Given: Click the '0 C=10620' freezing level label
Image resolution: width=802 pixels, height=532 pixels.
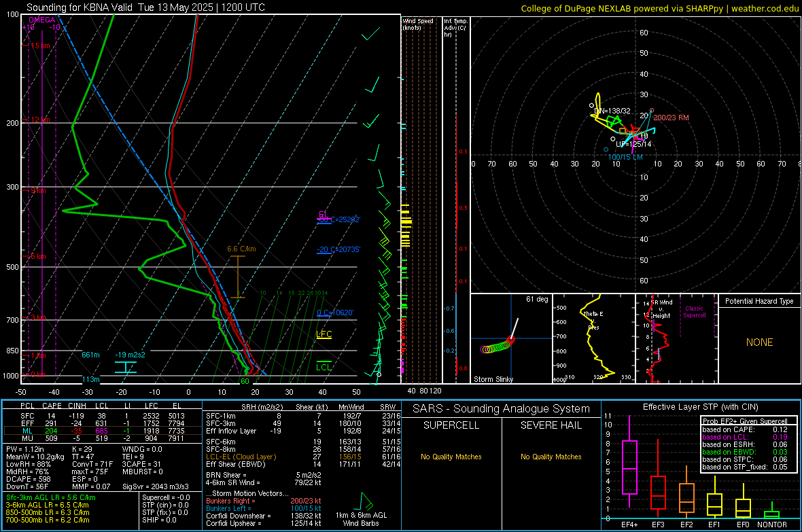Looking at the screenshot, I should [x=335, y=313].
